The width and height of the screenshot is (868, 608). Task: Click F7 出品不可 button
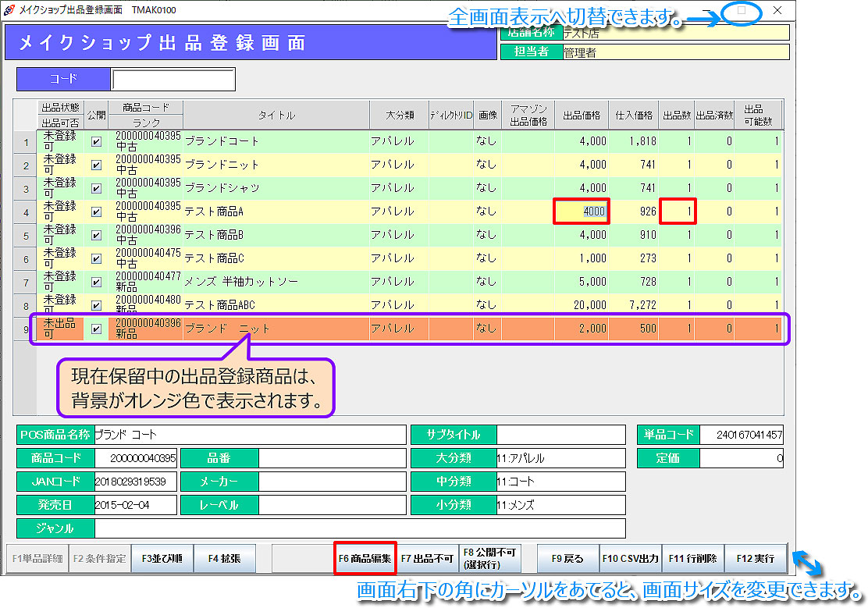[x=427, y=559]
